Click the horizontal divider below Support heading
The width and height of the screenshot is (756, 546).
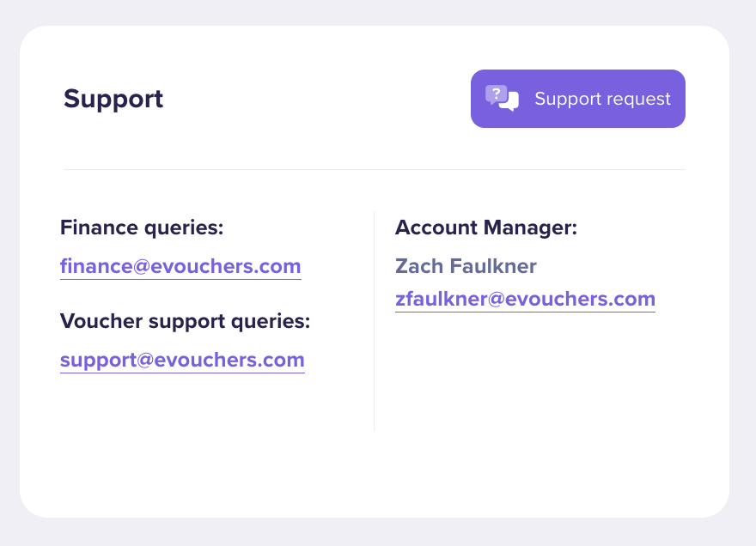tap(375, 169)
